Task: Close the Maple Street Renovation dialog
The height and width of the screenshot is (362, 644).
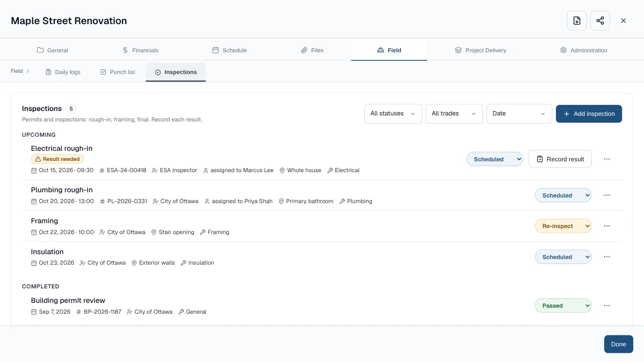Action: tap(623, 21)
